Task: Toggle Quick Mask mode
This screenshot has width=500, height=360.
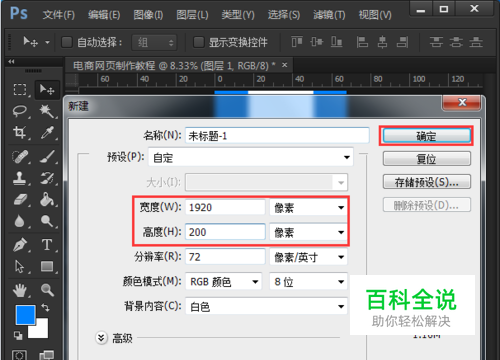Action: click(19, 355)
